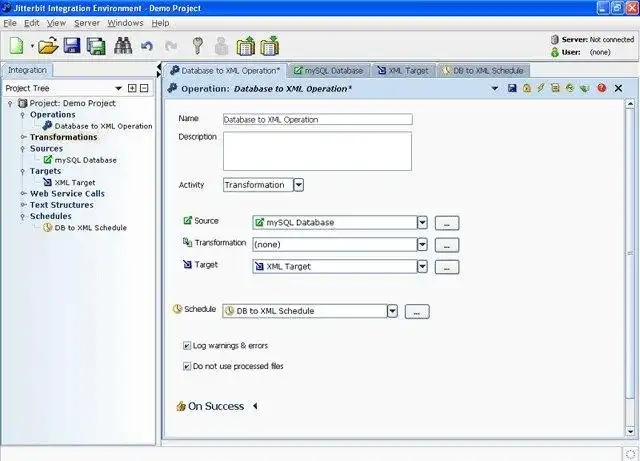
Task: Click the expand all plus icon in Project Tree
Action: point(132,88)
